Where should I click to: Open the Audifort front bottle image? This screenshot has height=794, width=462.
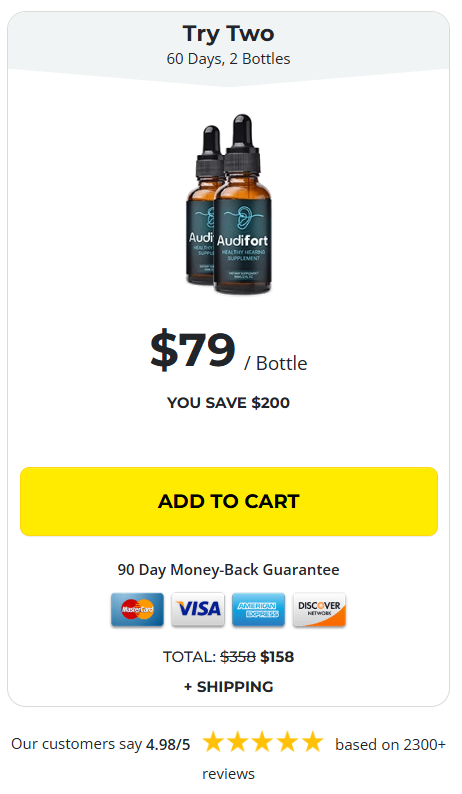pyautogui.click(x=243, y=204)
